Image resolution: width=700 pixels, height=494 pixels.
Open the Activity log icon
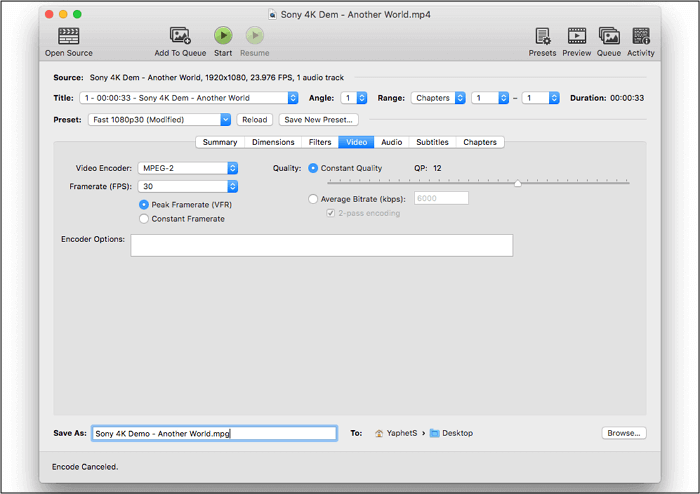click(641, 36)
